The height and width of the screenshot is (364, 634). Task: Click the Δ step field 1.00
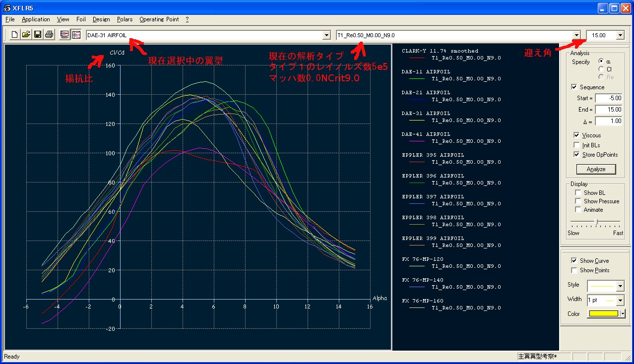tap(609, 121)
